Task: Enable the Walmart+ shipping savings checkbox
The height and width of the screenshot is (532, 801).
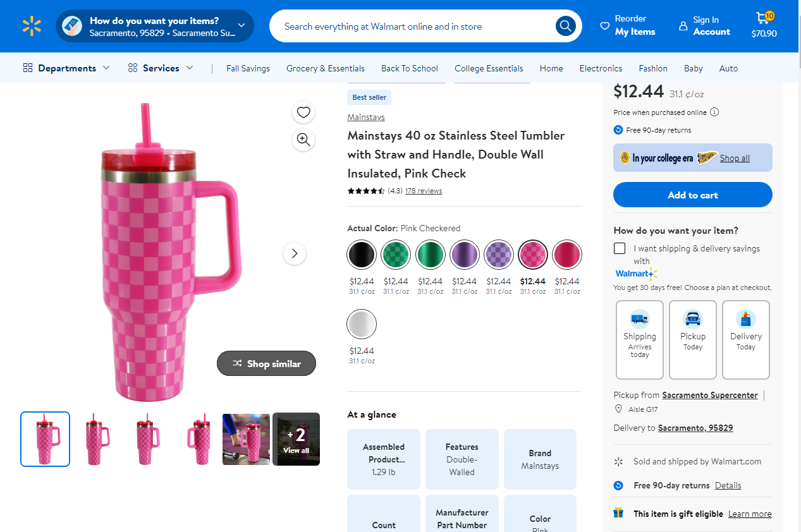Action: 619,248
